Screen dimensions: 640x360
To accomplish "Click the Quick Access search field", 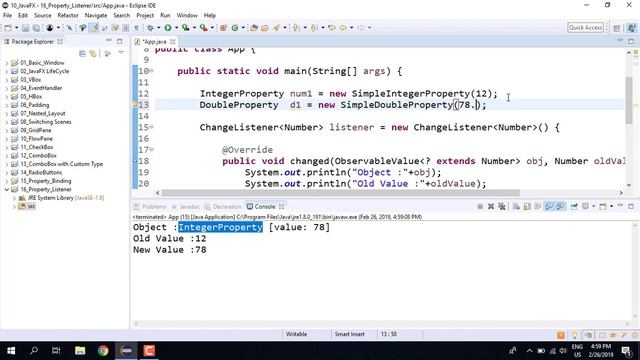I will coord(585,27).
